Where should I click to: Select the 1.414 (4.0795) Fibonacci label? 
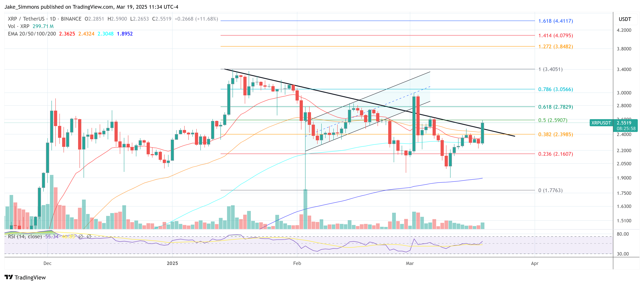coord(555,36)
